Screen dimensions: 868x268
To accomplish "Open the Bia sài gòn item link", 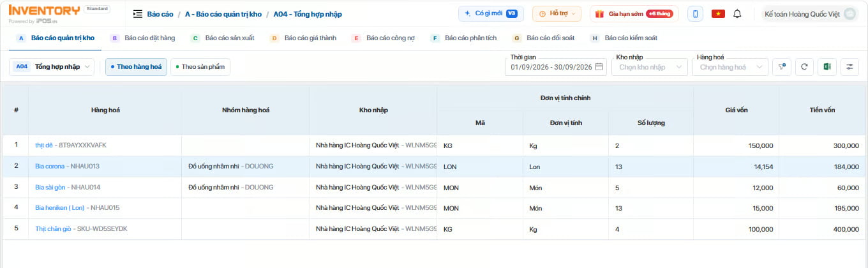I will pyautogui.click(x=50, y=188).
